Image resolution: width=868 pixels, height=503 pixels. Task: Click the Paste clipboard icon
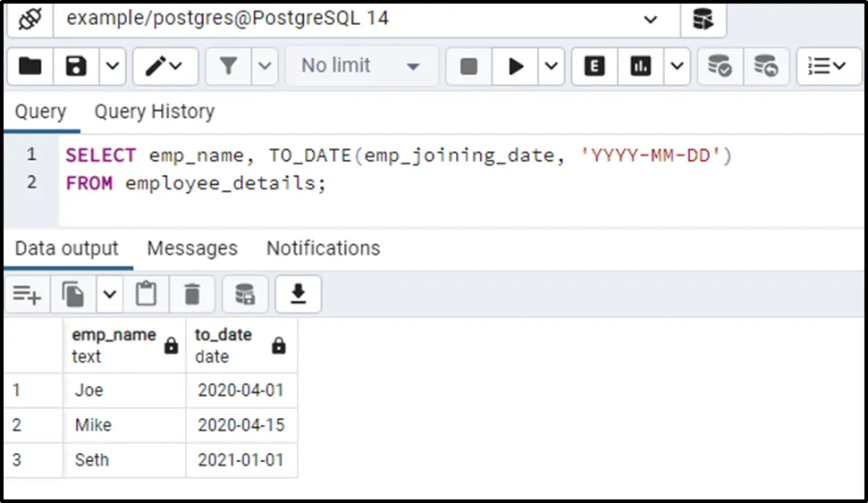click(x=146, y=294)
